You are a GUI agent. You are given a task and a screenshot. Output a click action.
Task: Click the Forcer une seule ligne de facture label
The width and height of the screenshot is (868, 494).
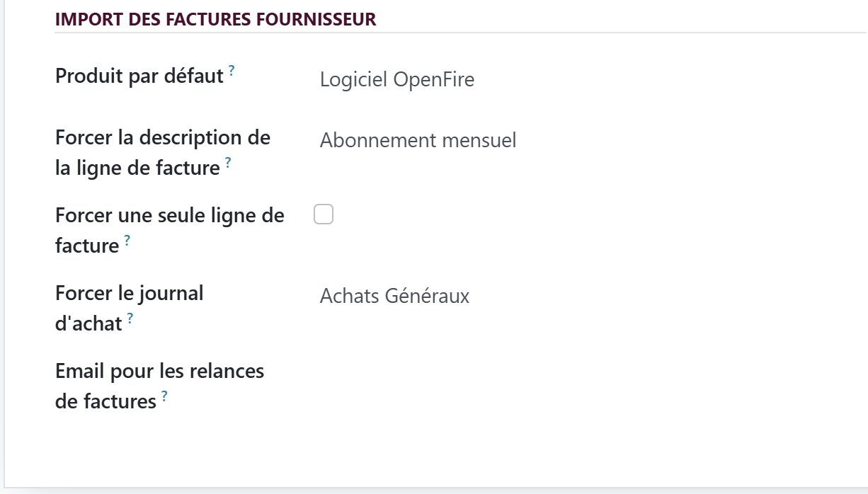click(x=170, y=231)
